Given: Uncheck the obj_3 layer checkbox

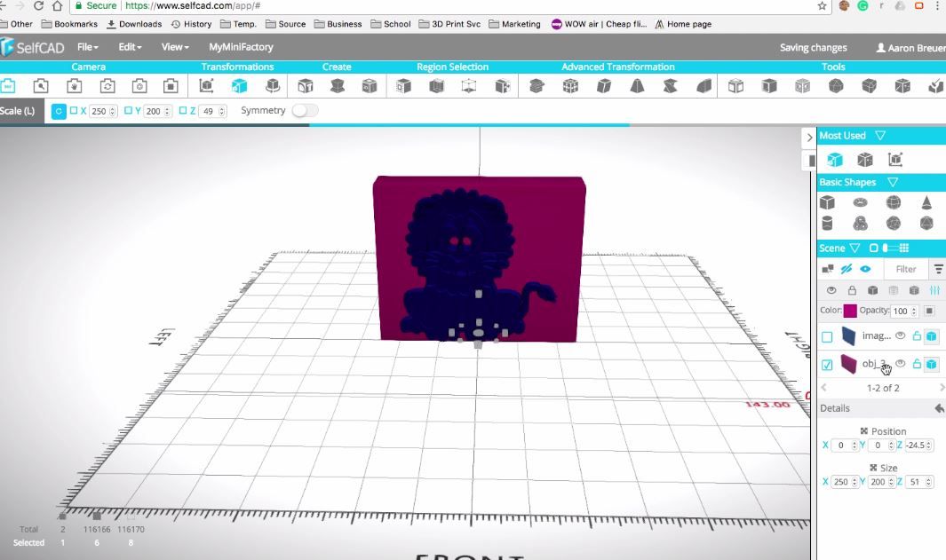Looking at the screenshot, I should tap(827, 362).
